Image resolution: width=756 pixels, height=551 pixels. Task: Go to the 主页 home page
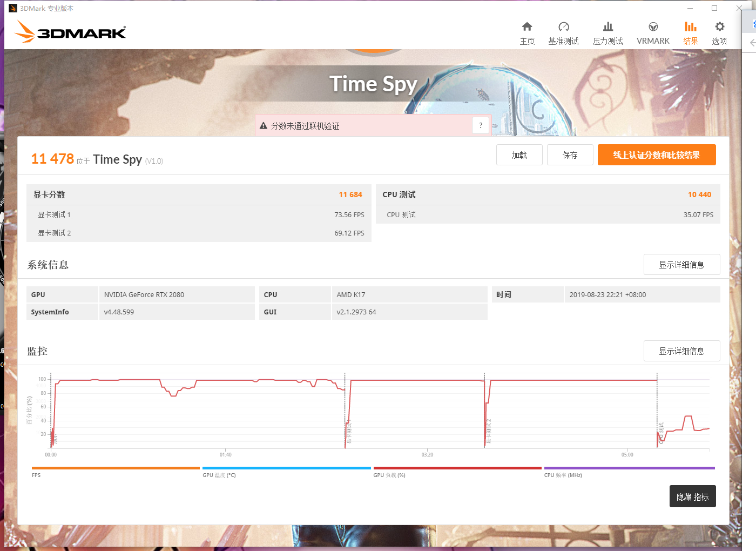coord(527,33)
